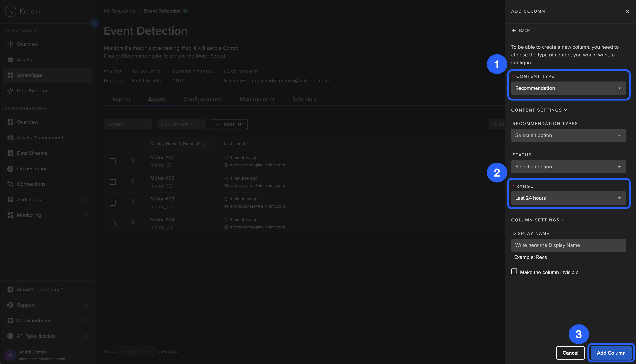Image resolution: width=636 pixels, height=364 pixels.
Task: Switch to the Configurations tab
Action: click(x=203, y=100)
